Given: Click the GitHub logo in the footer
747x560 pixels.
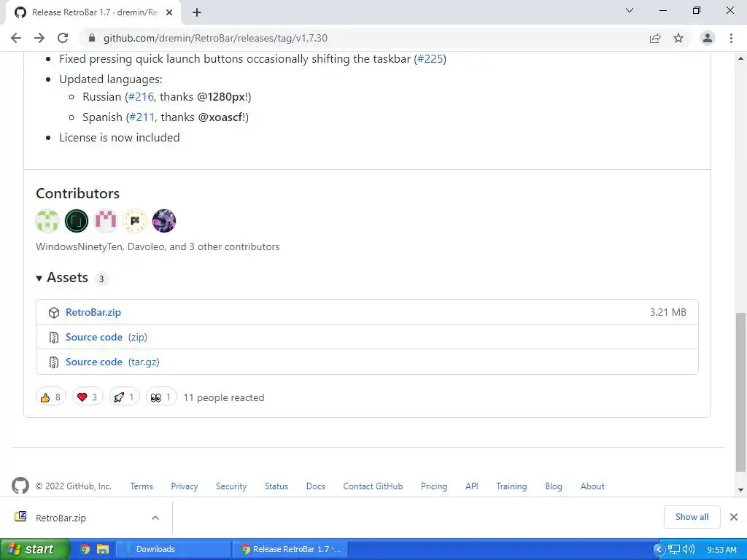Looking at the screenshot, I should click(x=20, y=486).
